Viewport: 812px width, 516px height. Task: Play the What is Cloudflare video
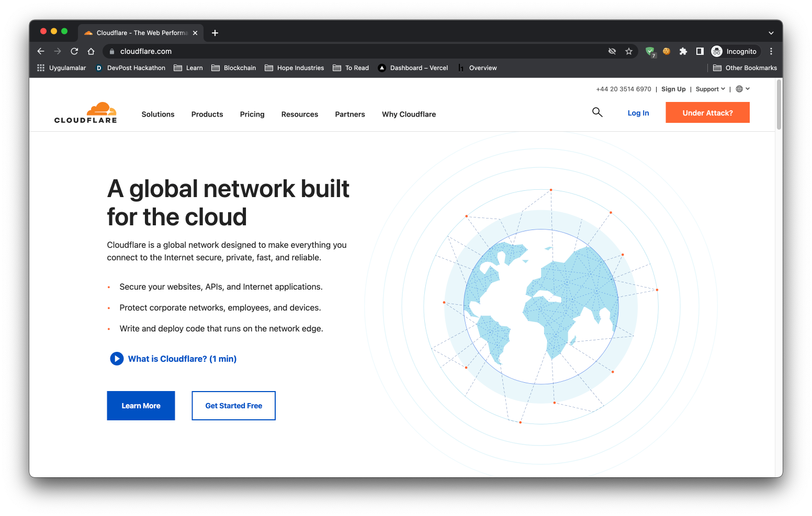coord(117,359)
